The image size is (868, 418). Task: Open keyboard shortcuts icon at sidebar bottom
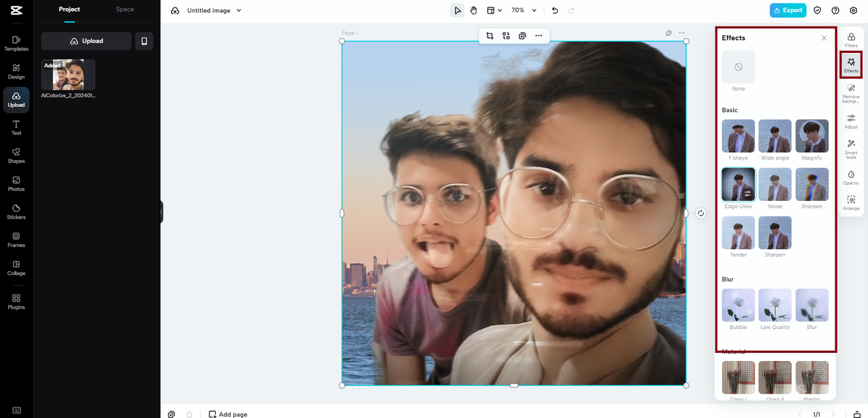click(16, 411)
